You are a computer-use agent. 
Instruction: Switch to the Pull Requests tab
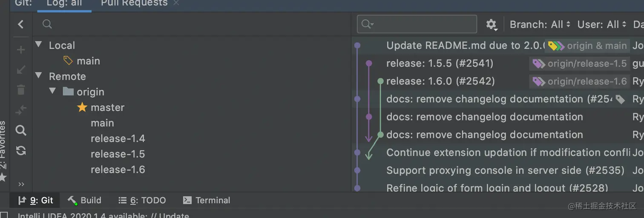(134, 3)
